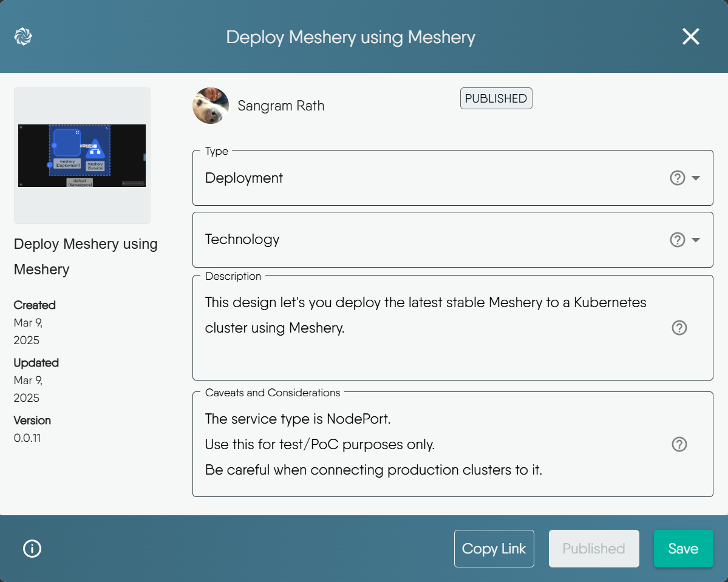728x582 pixels.
Task: Select the Deployment value in the Type field
Action: (x=243, y=178)
